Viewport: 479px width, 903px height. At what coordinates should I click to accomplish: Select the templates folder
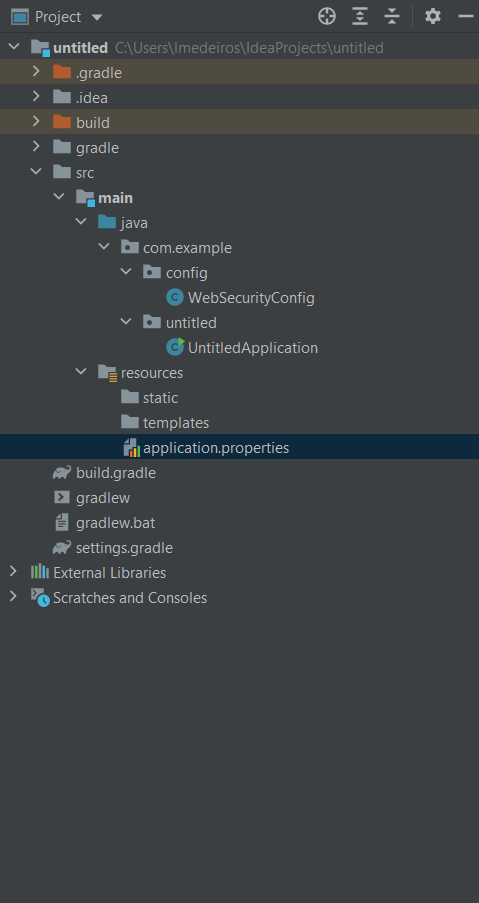[x=176, y=423]
